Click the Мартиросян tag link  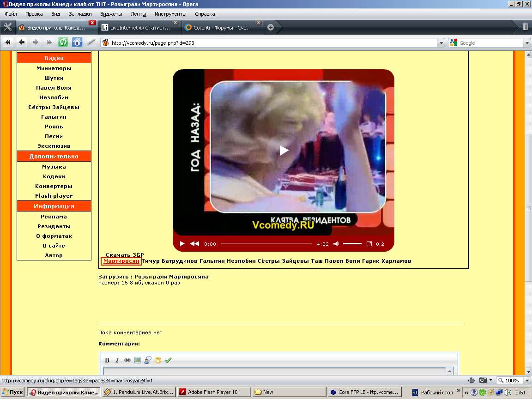(121, 261)
